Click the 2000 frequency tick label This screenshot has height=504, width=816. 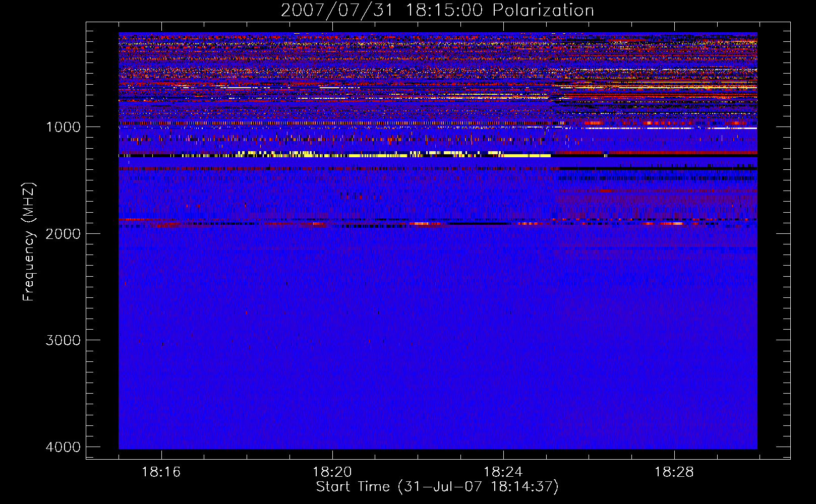(63, 233)
